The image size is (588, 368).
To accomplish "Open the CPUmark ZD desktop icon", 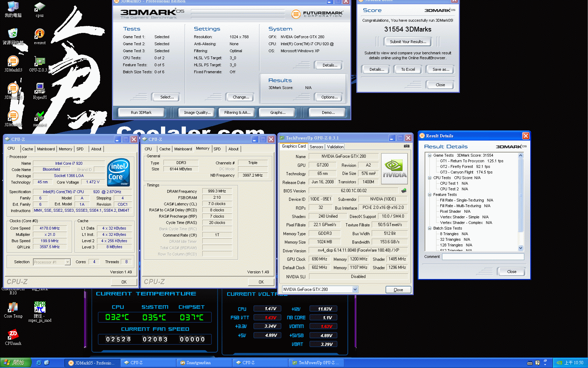I will point(13,337).
